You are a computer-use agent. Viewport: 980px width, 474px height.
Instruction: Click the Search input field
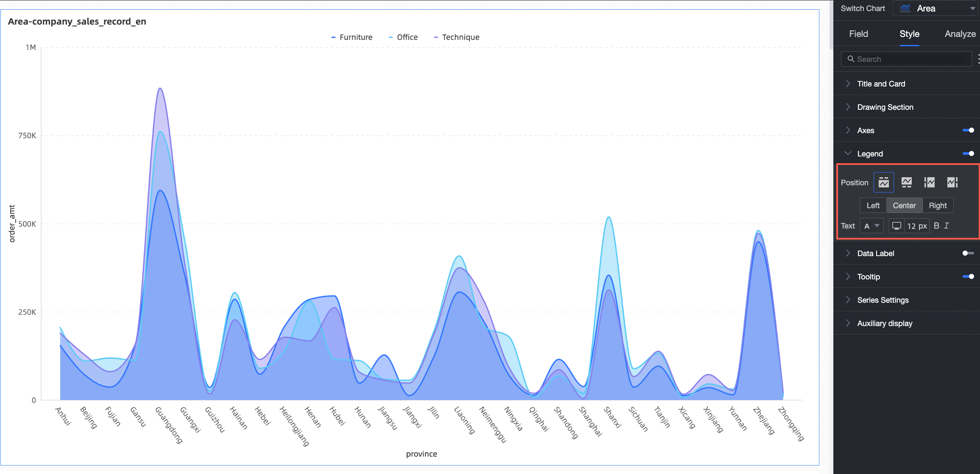point(906,59)
